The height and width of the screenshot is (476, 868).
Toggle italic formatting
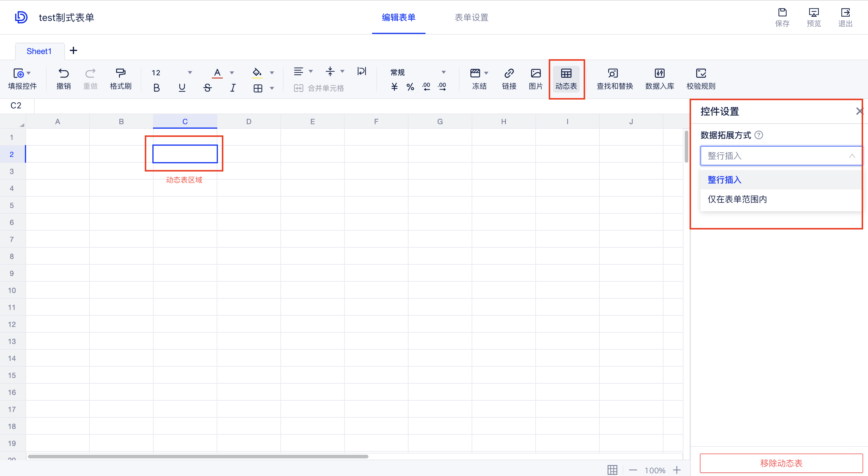click(232, 87)
